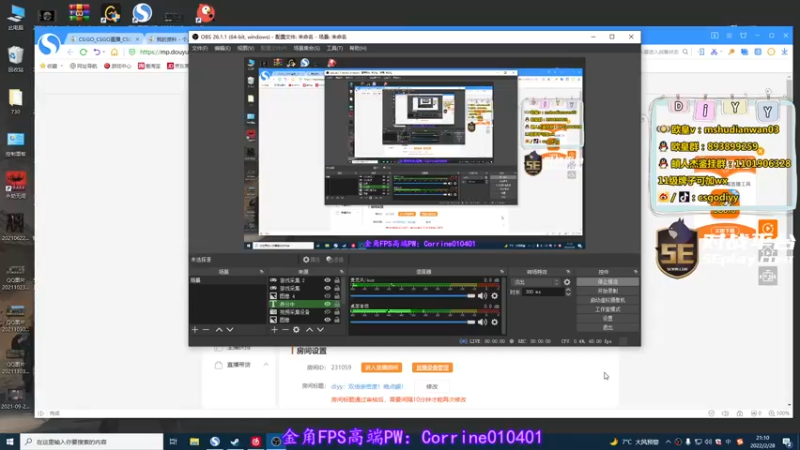Click orange 进入直播间 button on webpage

[x=381, y=367]
